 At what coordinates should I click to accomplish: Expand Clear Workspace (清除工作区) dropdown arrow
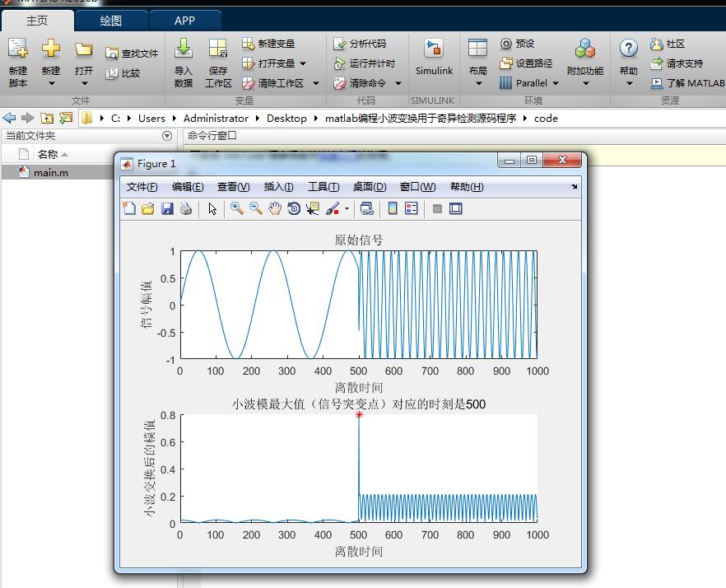(316, 83)
